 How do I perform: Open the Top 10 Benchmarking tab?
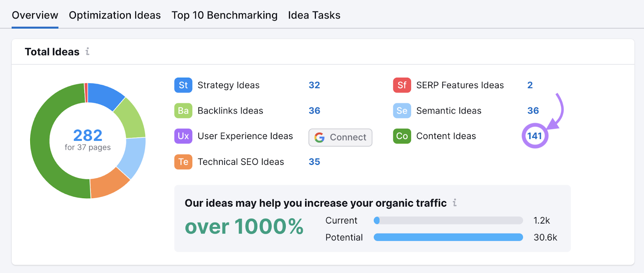[x=224, y=15]
